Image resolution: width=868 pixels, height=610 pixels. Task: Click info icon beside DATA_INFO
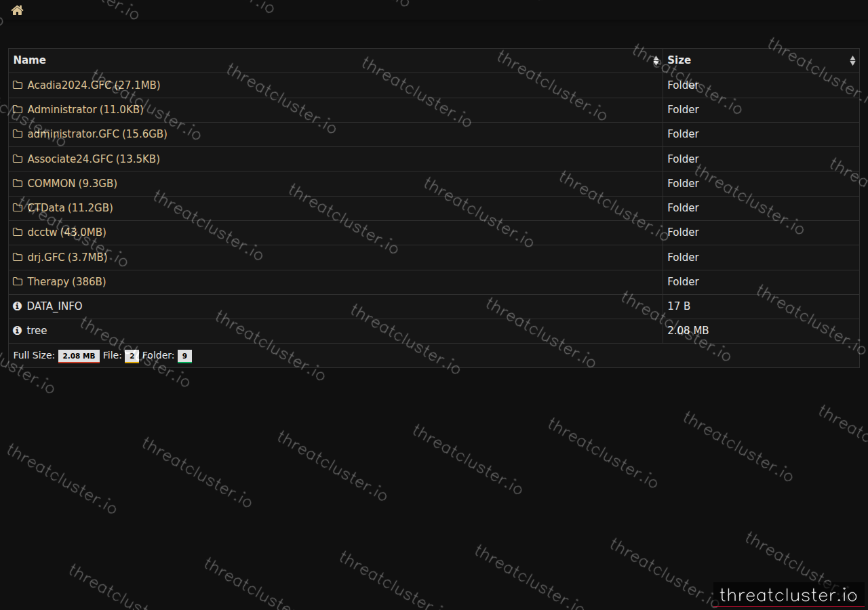[x=18, y=306]
